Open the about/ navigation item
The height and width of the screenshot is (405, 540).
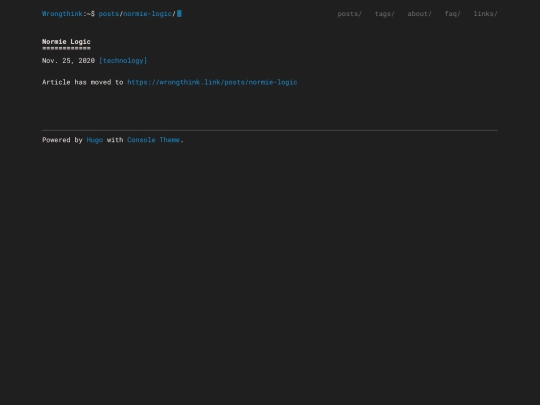(x=419, y=14)
